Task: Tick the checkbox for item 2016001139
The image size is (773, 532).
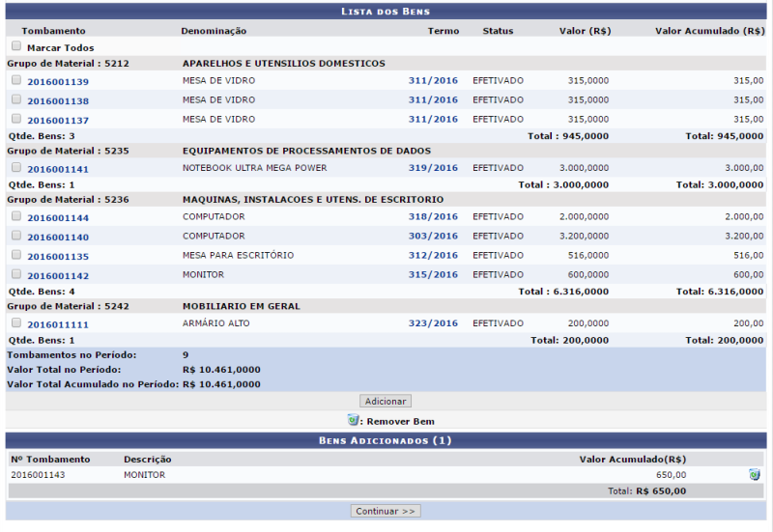Action: pyautogui.click(x=16, y=80)
